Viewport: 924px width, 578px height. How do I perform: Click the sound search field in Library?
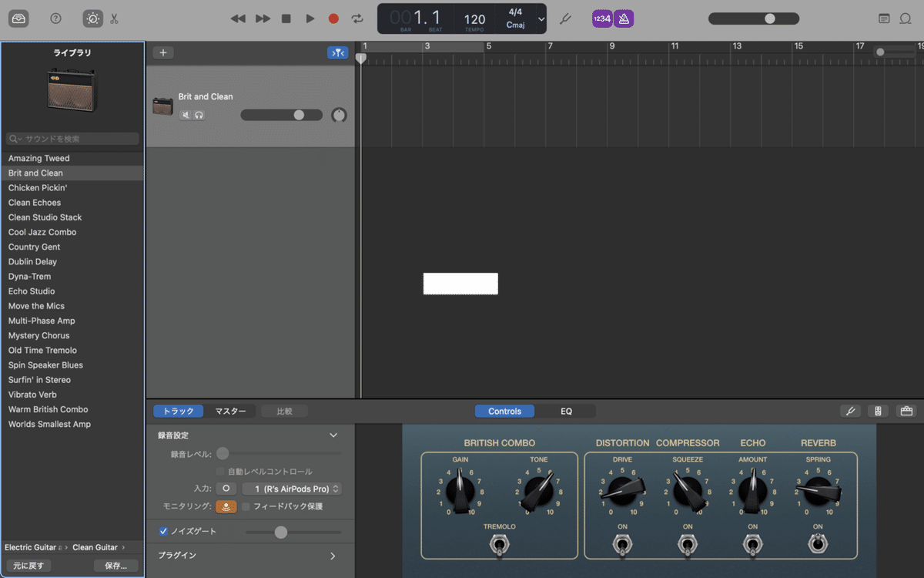tap(72, 139)
